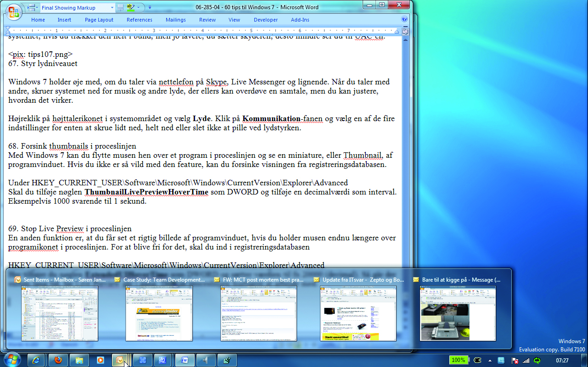The height and width of the screenshot is (367, 588).
Task: Click the taskbar clock showing 07:27
Action: pyautogui.click(x=562, y=360)
